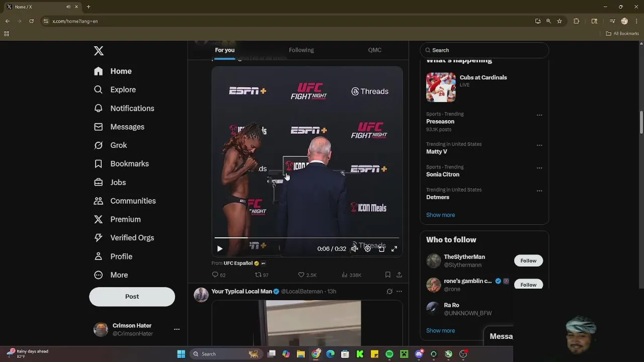Switch to the For you tab
Image resolution: width=644 pixels, height=362 pixels.
224,50
